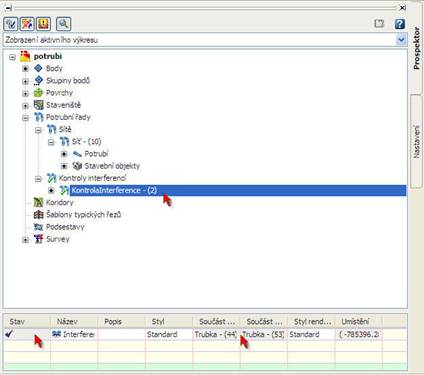Click the checkmark in Stav column
424x375 pixels.
coord(9,334)
